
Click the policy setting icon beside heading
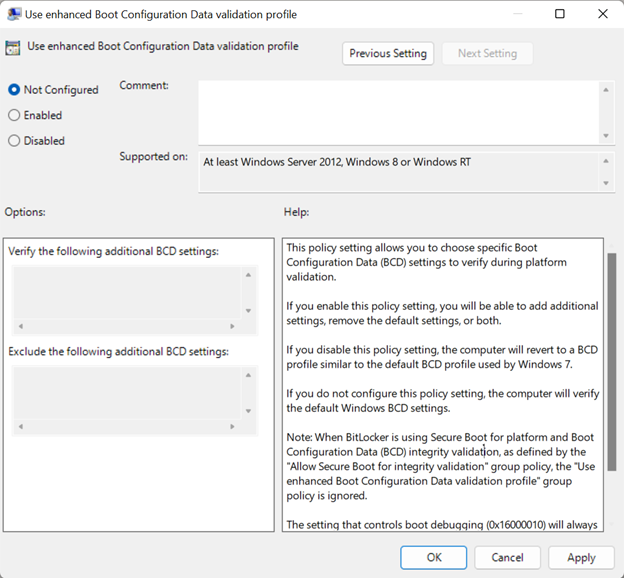(x=14, y=48)
